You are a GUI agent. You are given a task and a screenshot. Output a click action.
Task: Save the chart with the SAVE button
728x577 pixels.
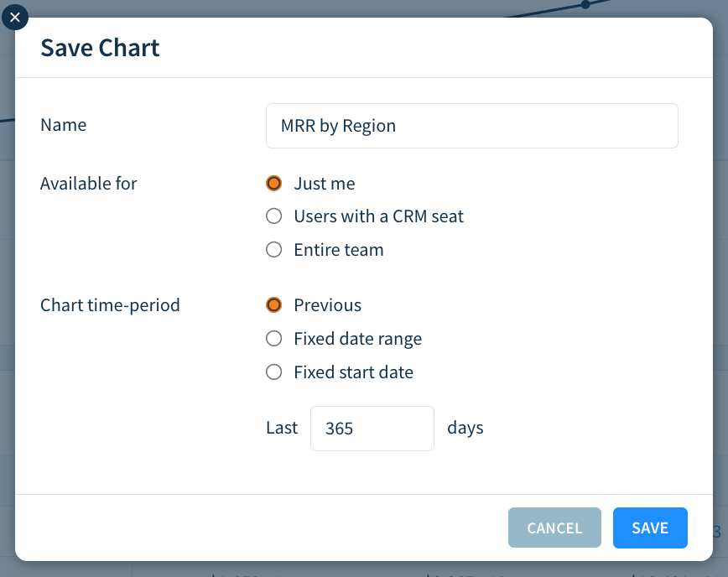coord(650,528)
